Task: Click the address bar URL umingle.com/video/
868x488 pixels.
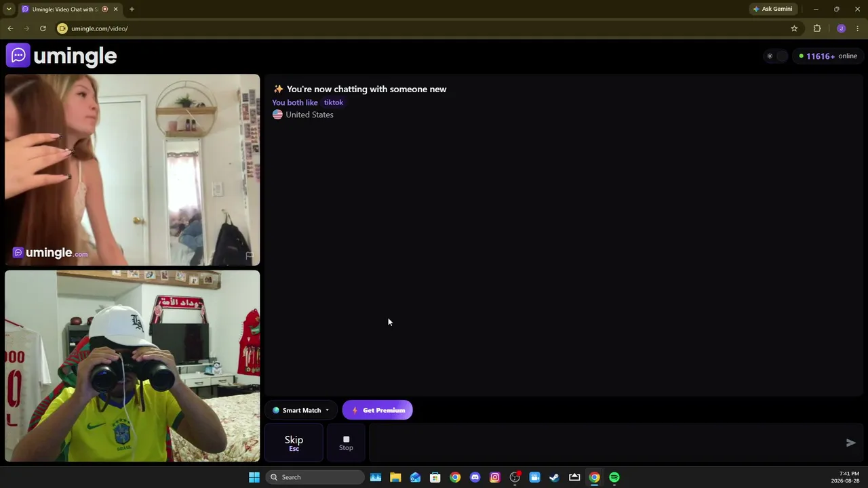Action: pos(100,28)
